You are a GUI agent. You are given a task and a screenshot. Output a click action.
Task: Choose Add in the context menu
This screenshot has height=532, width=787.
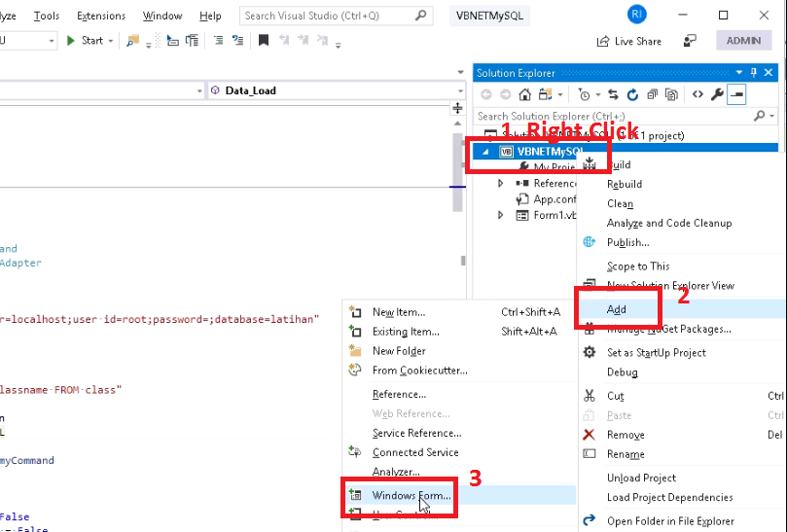click(x=682, y=309)
